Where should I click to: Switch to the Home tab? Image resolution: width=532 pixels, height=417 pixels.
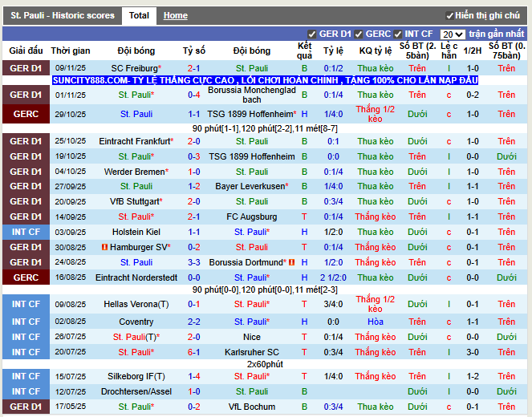176,15
